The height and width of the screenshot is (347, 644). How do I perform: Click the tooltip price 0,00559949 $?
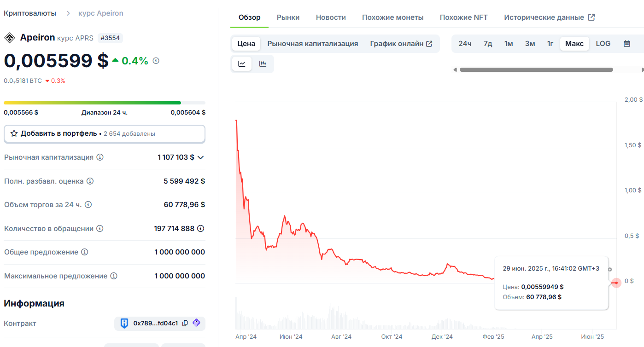(x=542, y=287)
